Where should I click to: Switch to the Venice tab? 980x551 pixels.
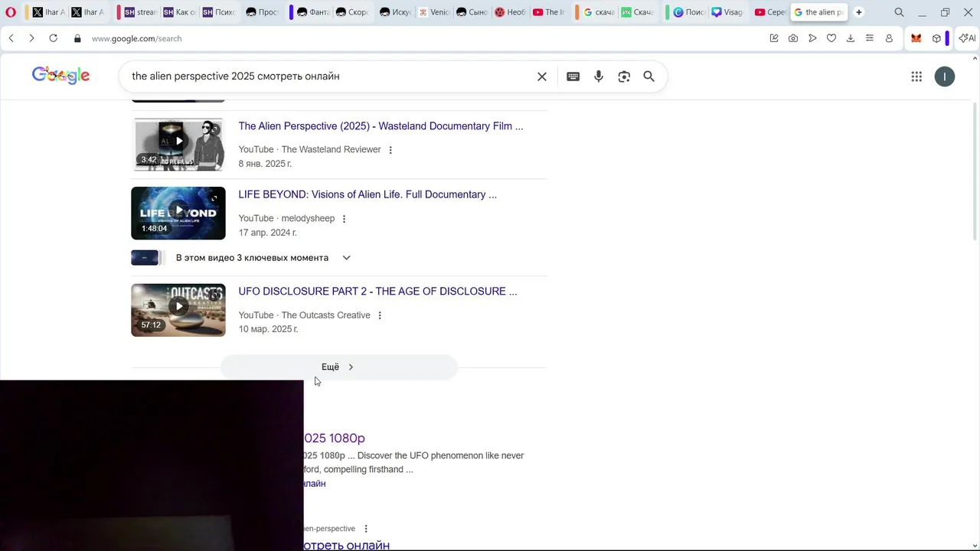click(434, 12)
